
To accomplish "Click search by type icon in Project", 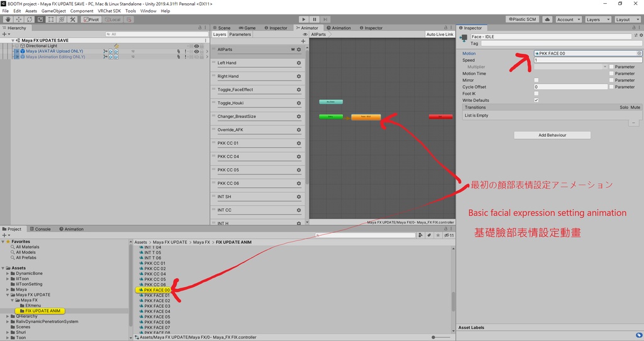I will click(420, 235).
